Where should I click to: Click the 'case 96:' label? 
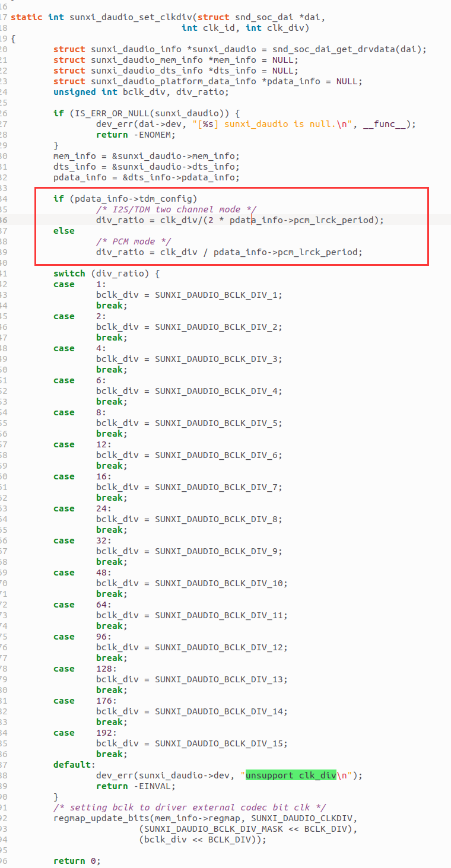[x=79, y=637]
